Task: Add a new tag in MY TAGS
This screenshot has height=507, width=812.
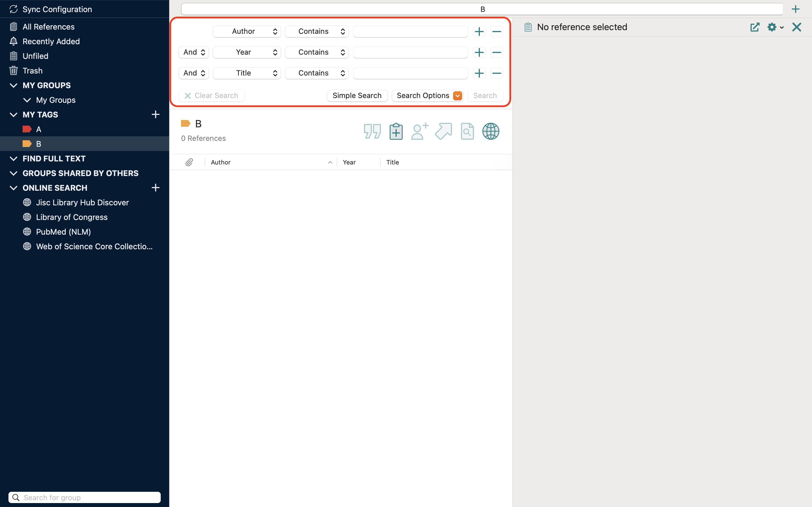Action: [x=155, y=115]
